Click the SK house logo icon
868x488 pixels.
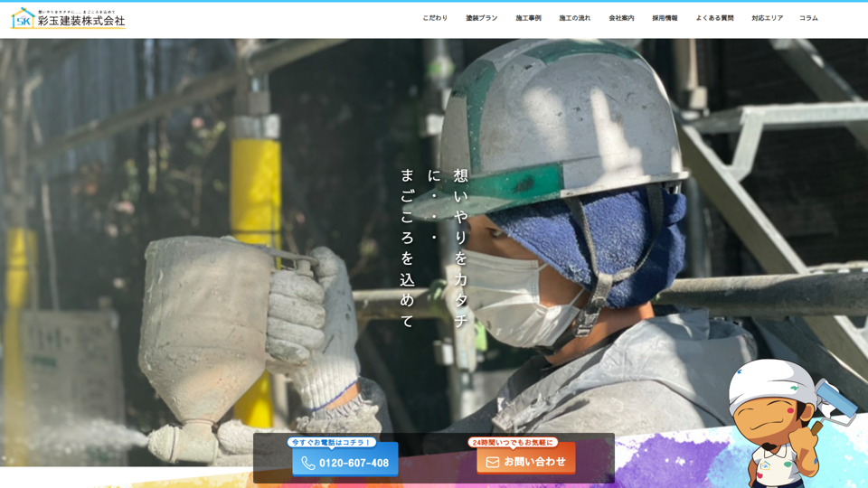(x=23, y=19)
